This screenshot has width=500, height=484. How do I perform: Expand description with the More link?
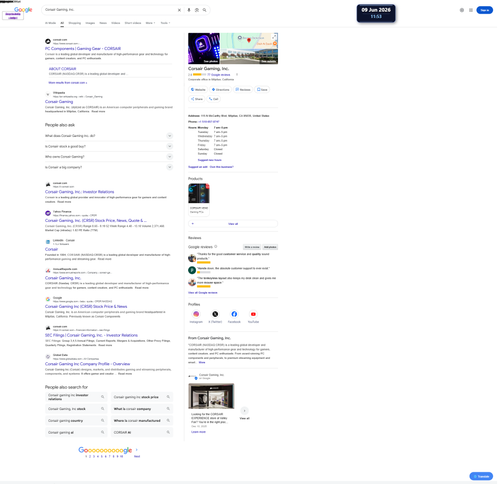(x=202, y=362)
